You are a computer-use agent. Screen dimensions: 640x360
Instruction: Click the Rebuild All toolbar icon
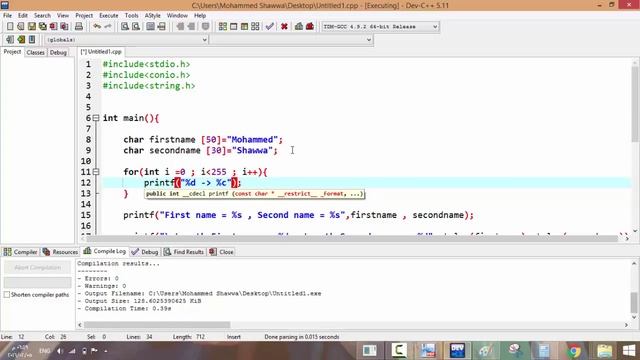click(255, 27)
